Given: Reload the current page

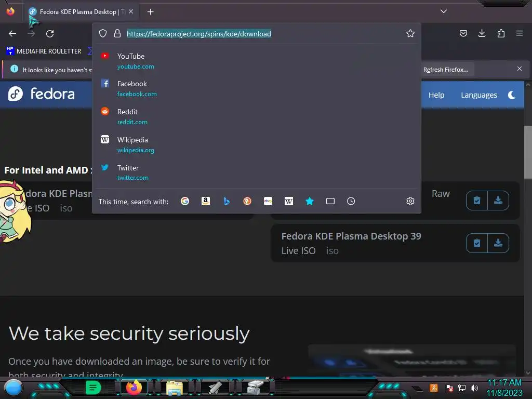Looking at the screenshot, I should point(50,34).
